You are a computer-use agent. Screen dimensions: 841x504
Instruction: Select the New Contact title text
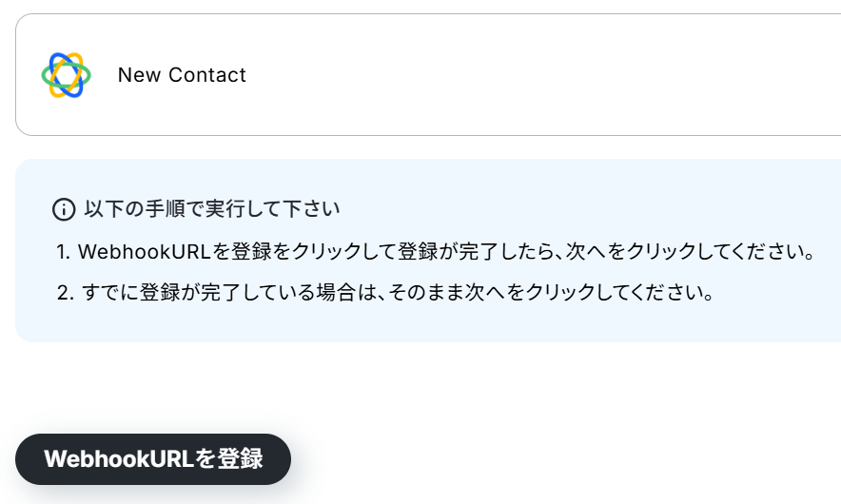(x=182, y=75)
